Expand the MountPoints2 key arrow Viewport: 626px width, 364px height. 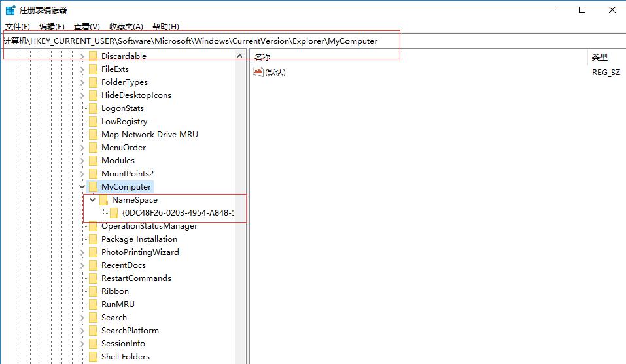[x=82, y=174]
